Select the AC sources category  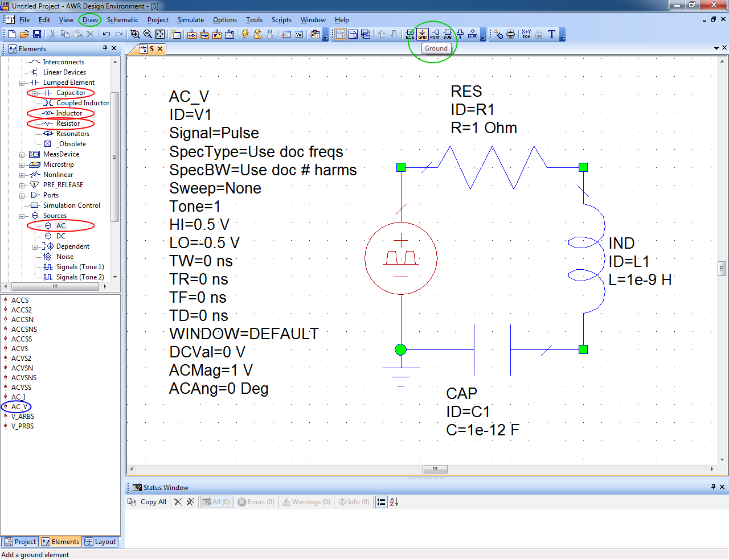pyautogui.click(x=61, y=226)
